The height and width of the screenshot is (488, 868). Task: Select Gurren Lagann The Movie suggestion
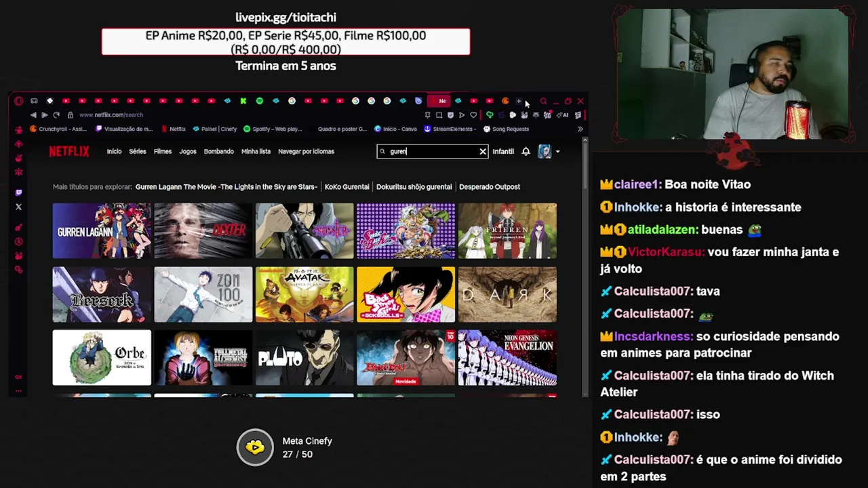click(x=226, y=187)
